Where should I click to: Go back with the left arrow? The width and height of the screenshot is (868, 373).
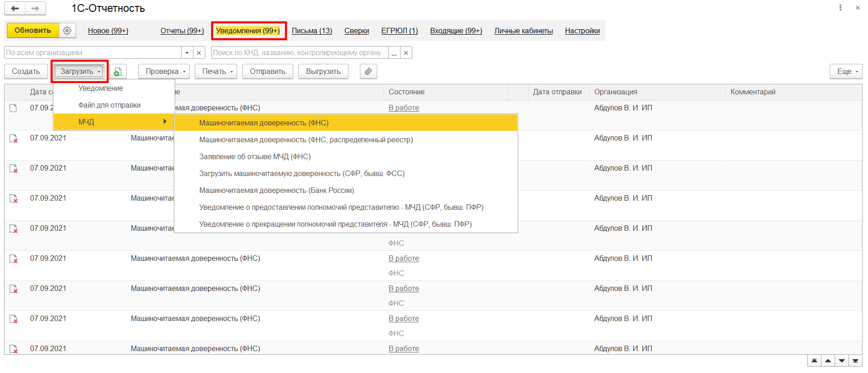point(15,8)
